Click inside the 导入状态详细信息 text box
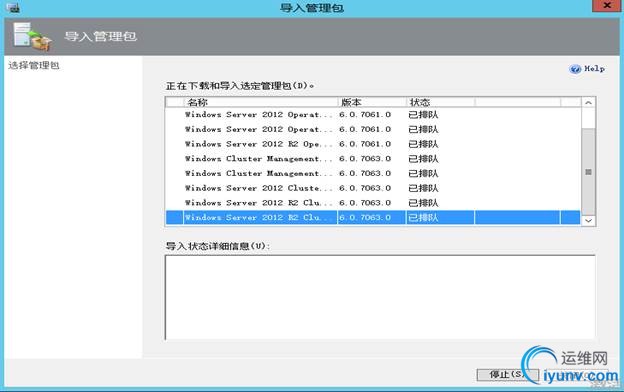This screenshot has height=392, width=624. tap(380, 297)
